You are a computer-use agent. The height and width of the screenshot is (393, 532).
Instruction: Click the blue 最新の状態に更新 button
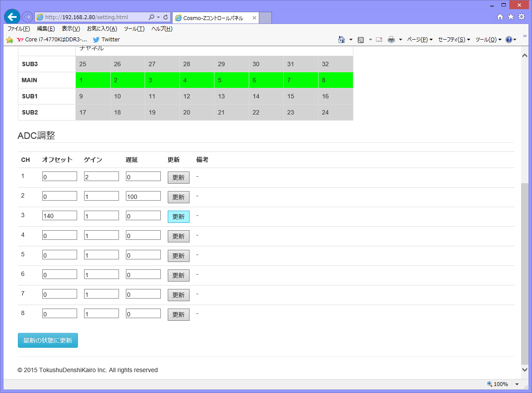48,340
